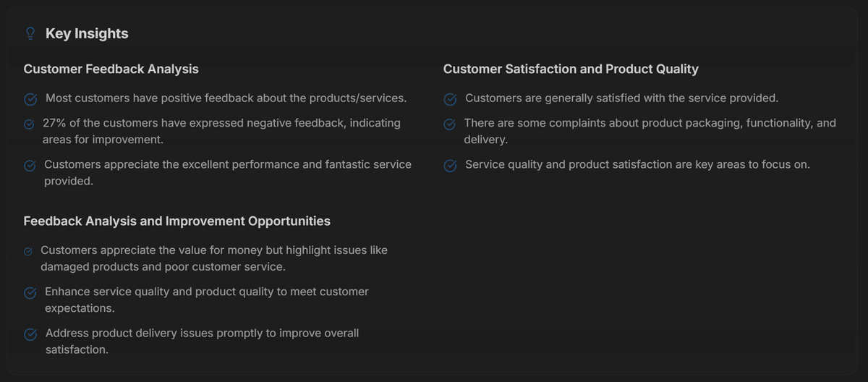Click 'Customers are generally satisfied' insight text
This screenshot has width=868, height=382.
coord(621,98)
